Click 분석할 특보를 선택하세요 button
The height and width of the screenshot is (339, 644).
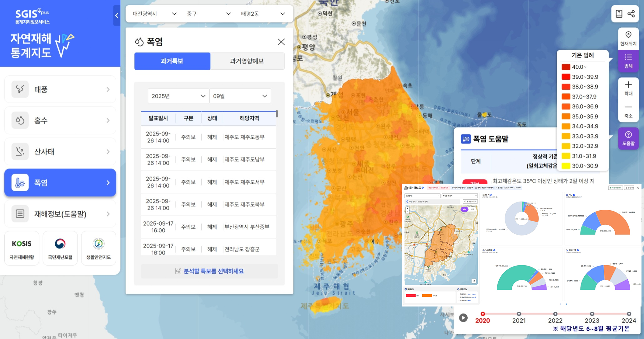209,271
